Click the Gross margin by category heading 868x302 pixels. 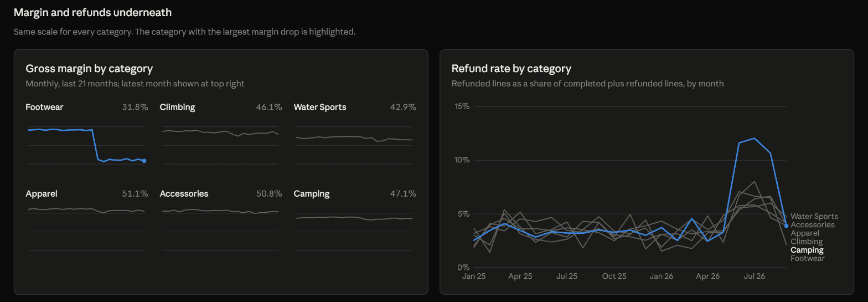[x=89, y=69]
